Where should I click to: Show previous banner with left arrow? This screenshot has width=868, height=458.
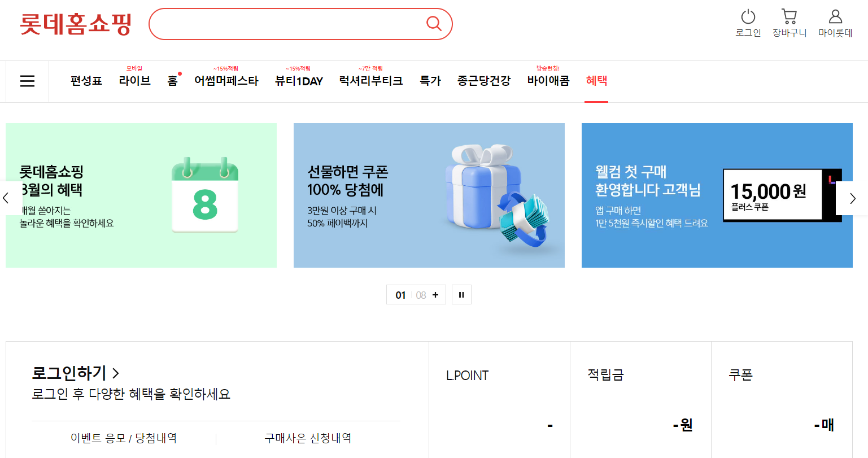point(8,198)
